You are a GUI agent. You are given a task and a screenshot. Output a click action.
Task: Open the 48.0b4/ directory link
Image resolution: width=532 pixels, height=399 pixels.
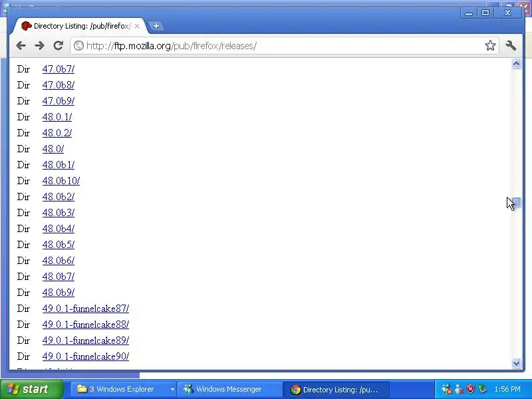59,229
